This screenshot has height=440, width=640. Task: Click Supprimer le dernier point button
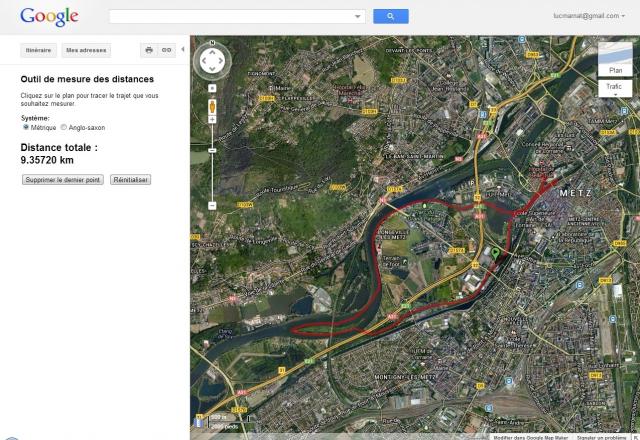(62, 180)
